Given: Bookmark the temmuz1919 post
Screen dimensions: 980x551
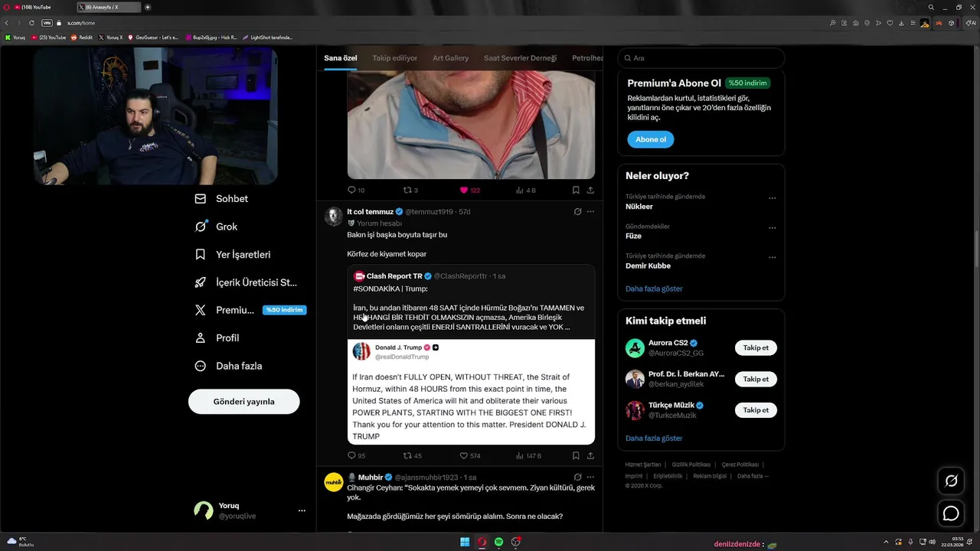Looking at the screenshot, I should tap(576, 455).
